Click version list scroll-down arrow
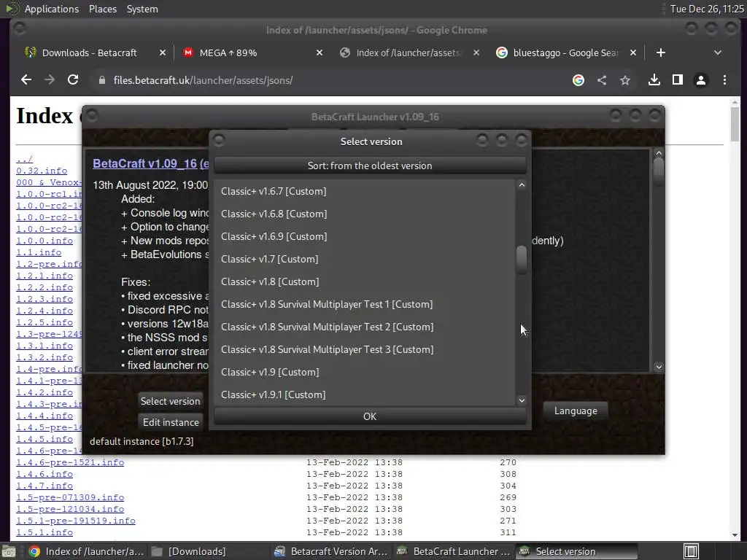The image size is (747, 560). pos(522,400)
